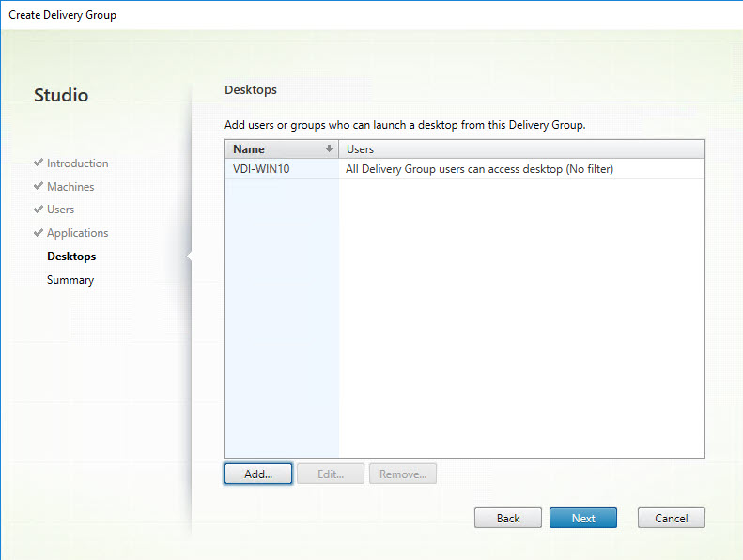The image size is (743, 560).
Task: Click the checkmark icon beside Applications
Action: [39, 233]
